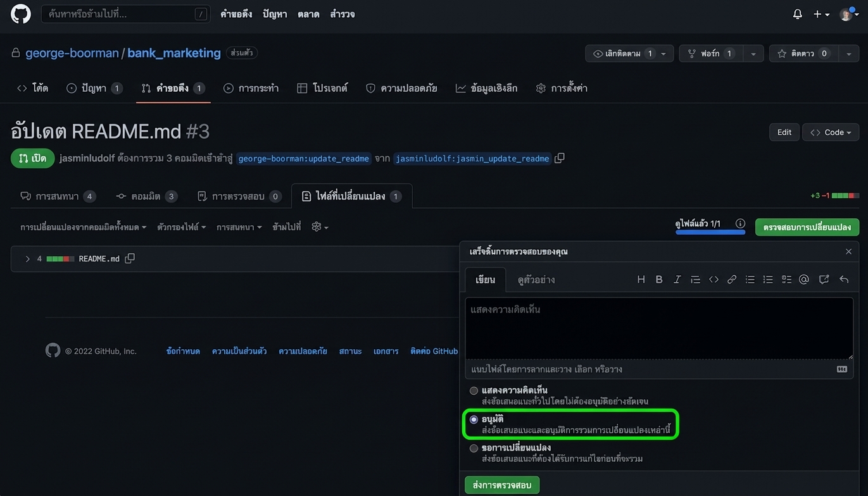The height and width of the screenshot is (496, 868).
Task: Click the ตรวจสอบการเปลี่ยนแปลง review changes button
Action: (x=807, y=227)
